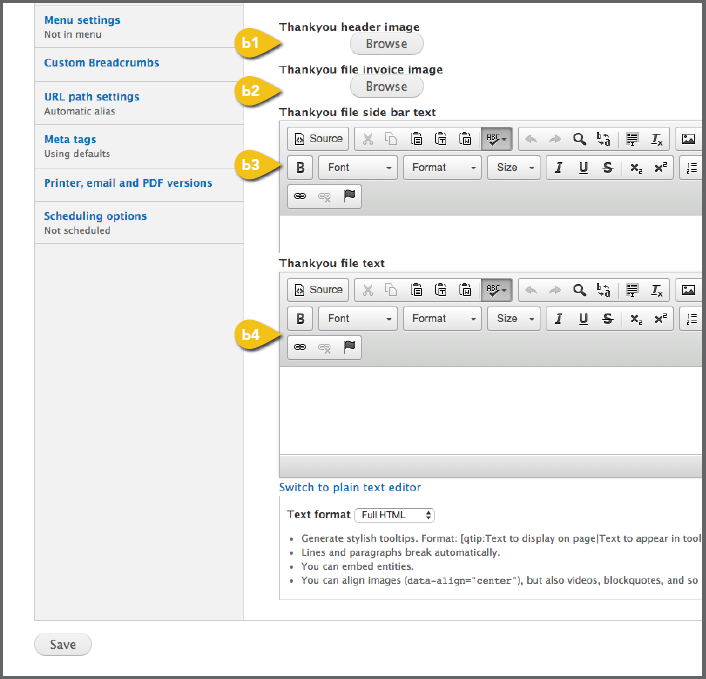Click Anchor flag in Thankyou file text editor
This screenshot has width=706, height=679.
[349, 347]
